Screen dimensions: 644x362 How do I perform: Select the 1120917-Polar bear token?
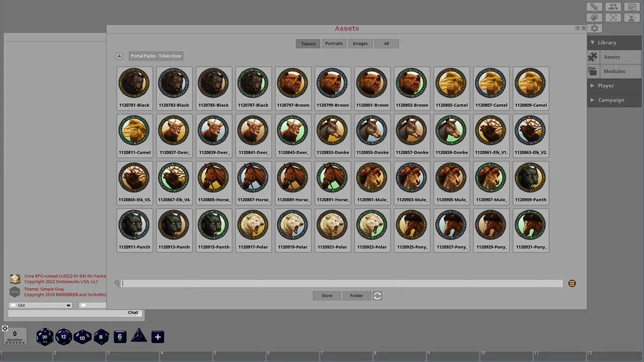pos(254,230)
